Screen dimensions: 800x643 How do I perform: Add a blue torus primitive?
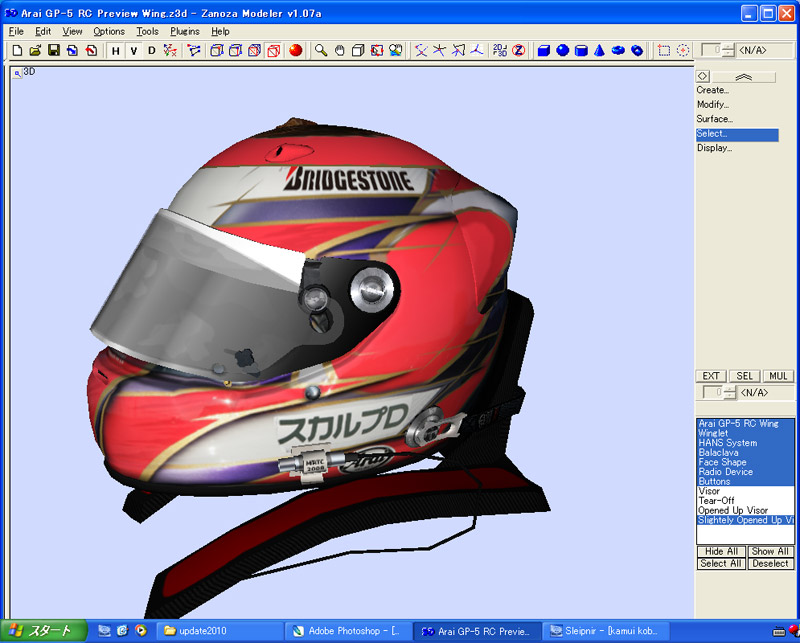[618, 50]
